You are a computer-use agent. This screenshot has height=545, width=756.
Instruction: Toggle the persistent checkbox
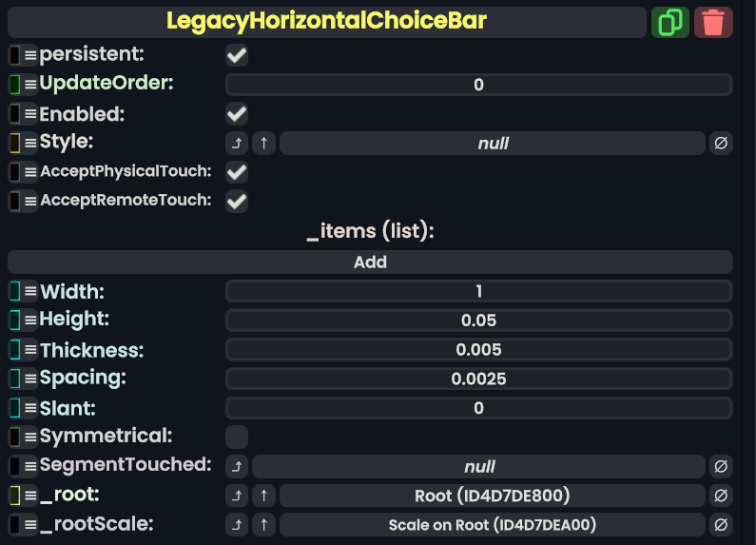coord(237,56)
